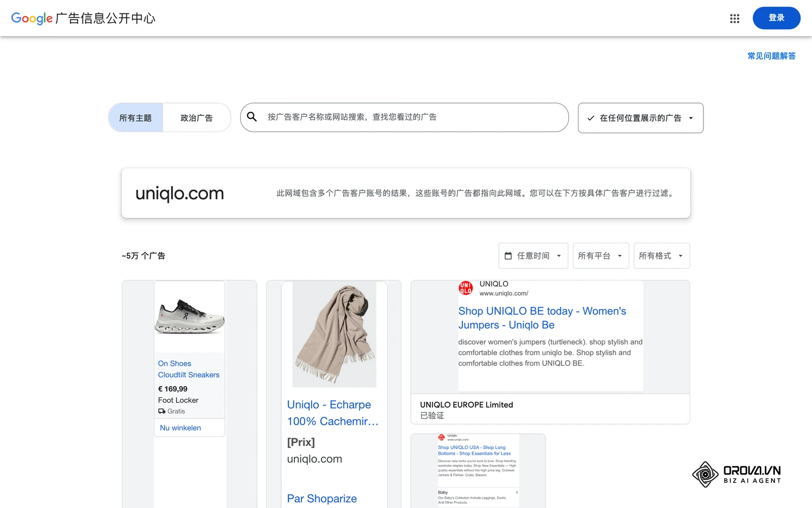812x508 pixels.
Task: Click the 广告信息公开中心 title text
Action: tap(106, 18)
